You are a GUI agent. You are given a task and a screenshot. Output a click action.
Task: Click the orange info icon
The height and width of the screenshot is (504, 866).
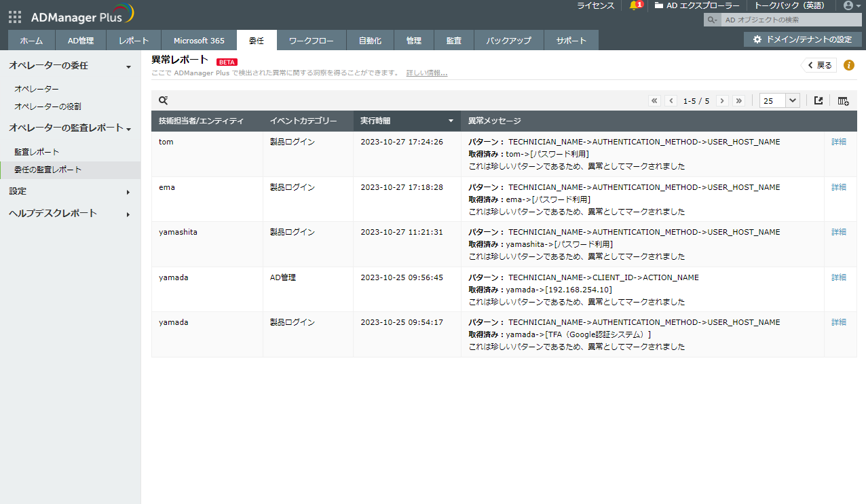[848, 65]
